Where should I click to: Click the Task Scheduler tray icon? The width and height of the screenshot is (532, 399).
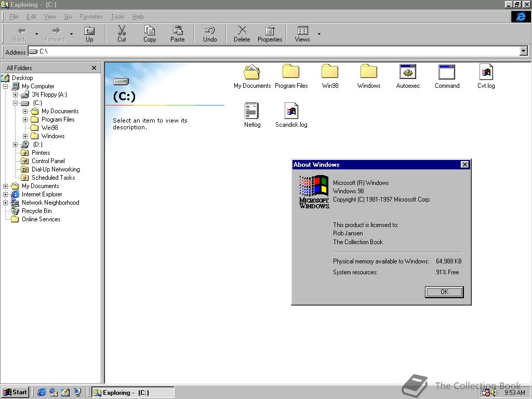(486, 393)
